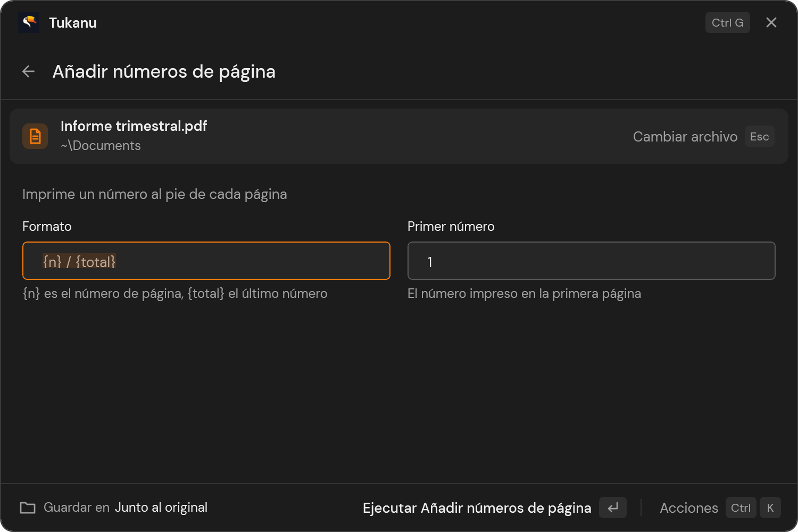This screenshot has width=798, height=532.
Task: Click the Tukanu app title text
Action: [73, 23]
